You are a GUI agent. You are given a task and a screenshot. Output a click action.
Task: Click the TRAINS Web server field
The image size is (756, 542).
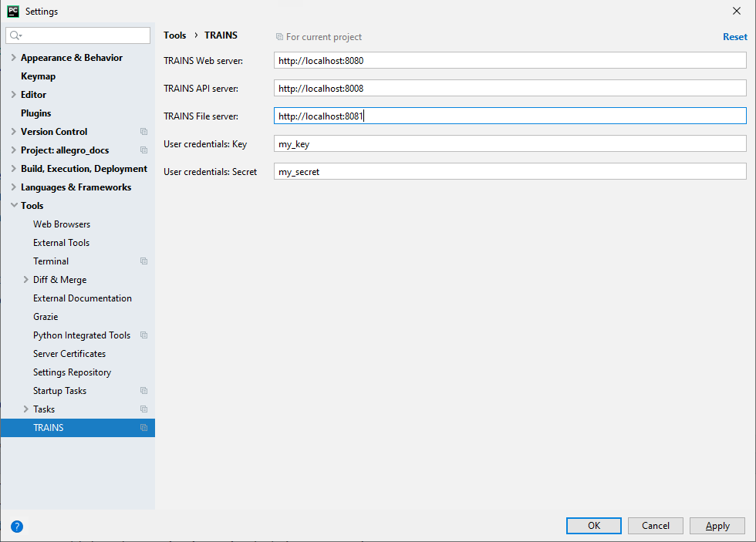coord(509,60)
